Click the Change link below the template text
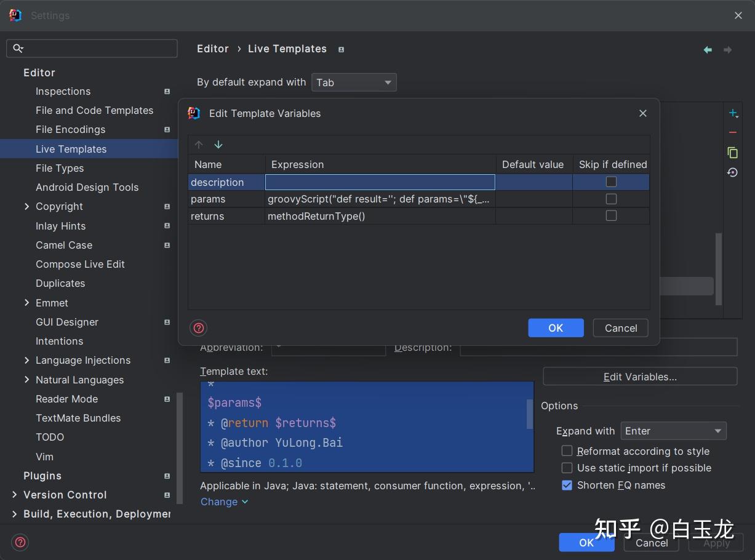Image resolution: width=755 pixels, height=560 pixels. click(x=219, y=502)
